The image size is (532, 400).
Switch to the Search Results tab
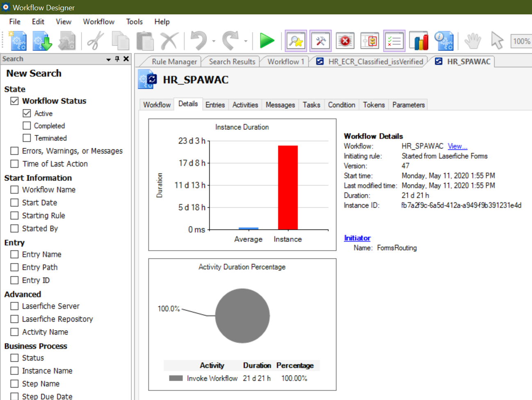point(231,62)
